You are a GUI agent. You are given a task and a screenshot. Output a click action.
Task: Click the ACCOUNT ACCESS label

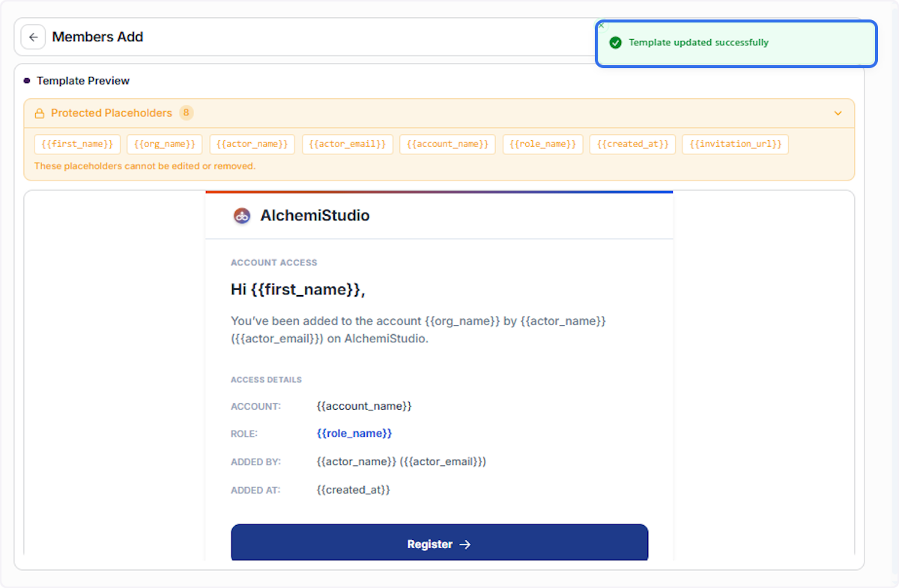click(274, 263)
